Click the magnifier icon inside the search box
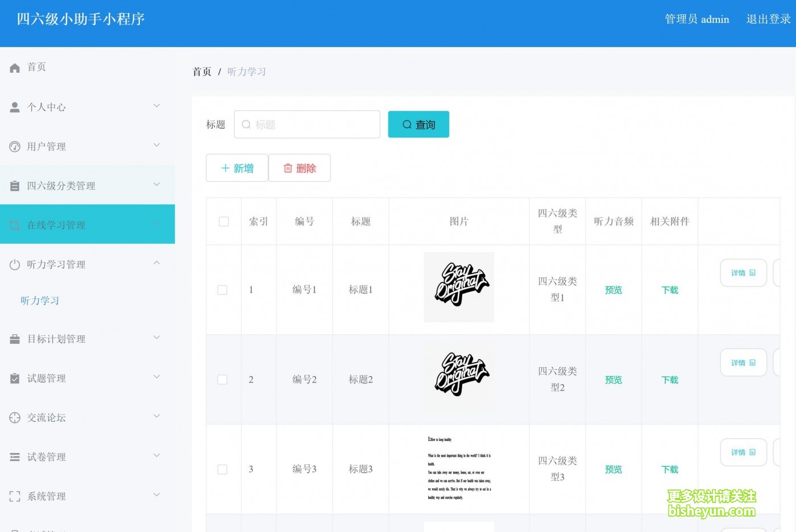 (246, 124)
